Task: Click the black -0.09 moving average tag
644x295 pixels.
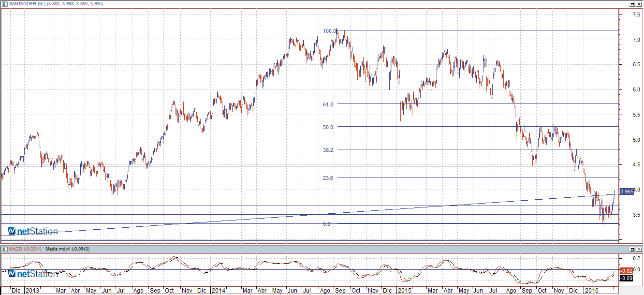Action: point(626,278)
